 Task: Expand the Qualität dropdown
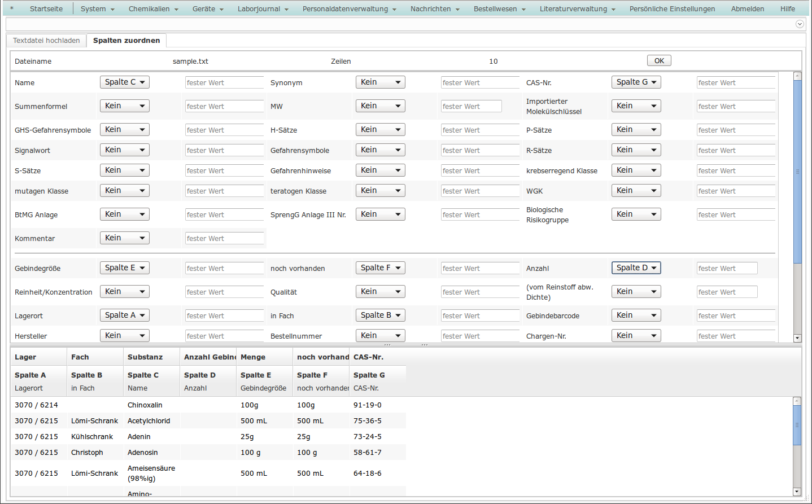(381, 292)
